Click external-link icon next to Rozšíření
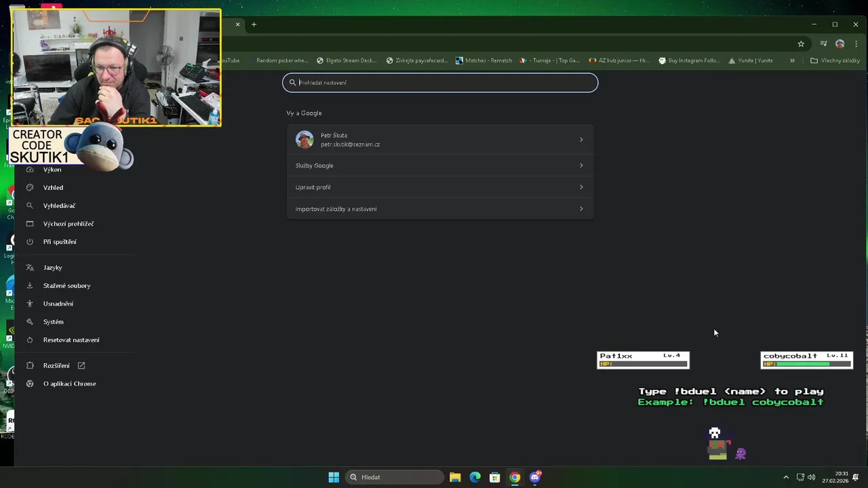868x488 pixels. (x=81, y=366)
